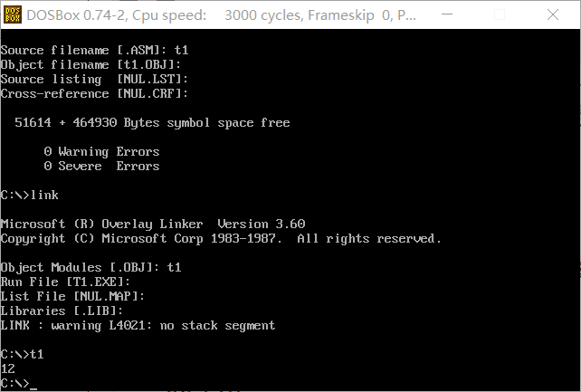The image size is (581, 392).
Task: Click the Microsoft Corp copyright line
Action: (221, 238)
